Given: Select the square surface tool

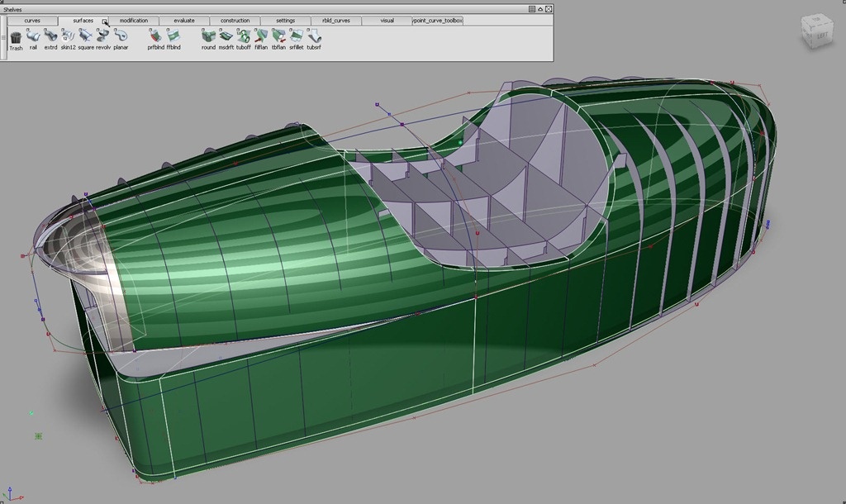Looking at the screenshot, I should click(86, 36).
